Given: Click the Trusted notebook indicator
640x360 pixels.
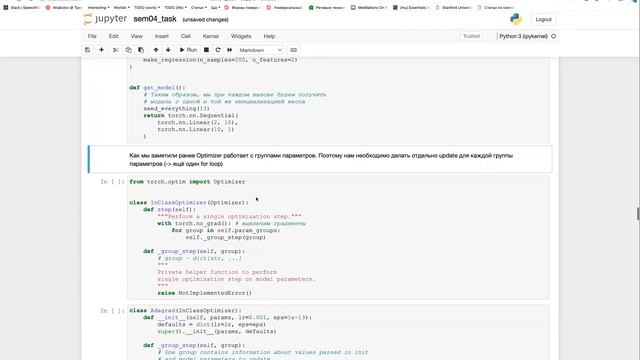Looking at the screenshot, I should point(471,36).
